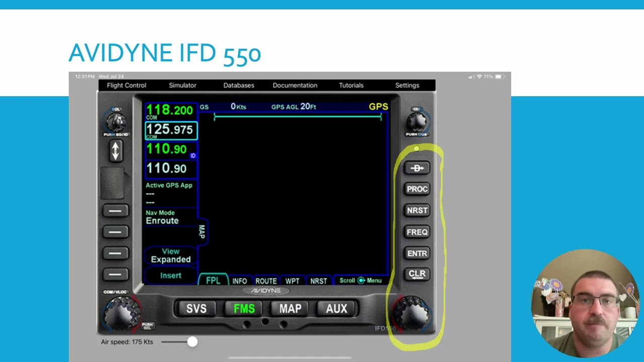Click the GPS AGL 20Ft datablock
Screen dimensions: 644x362
(294, 107)
